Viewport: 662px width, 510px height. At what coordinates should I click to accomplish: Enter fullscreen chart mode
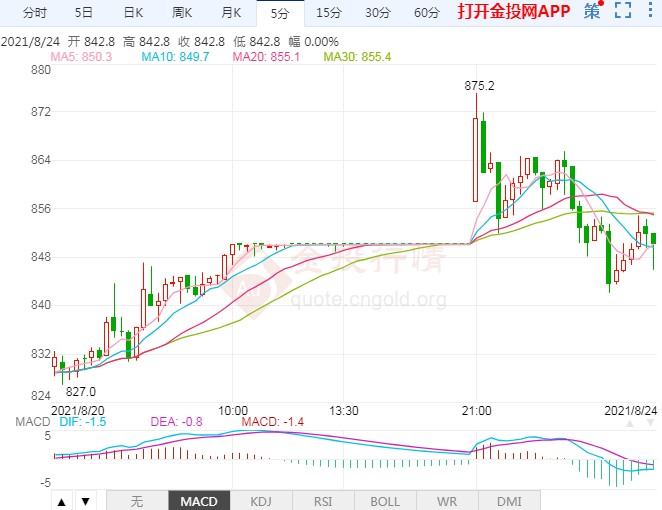tap(623, 12)
